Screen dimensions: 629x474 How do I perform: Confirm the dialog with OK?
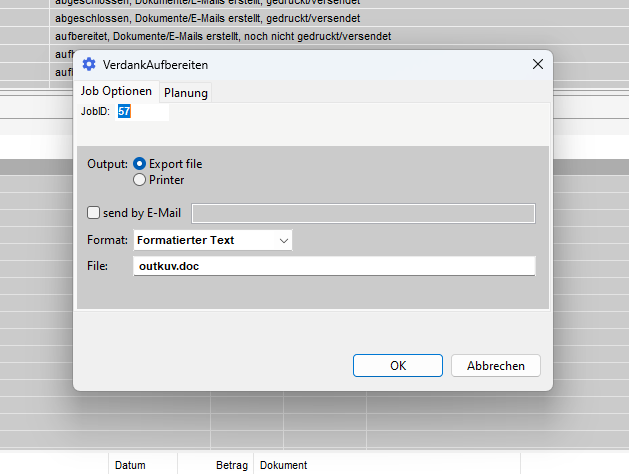pyautogui.click(x=397, y=366)
